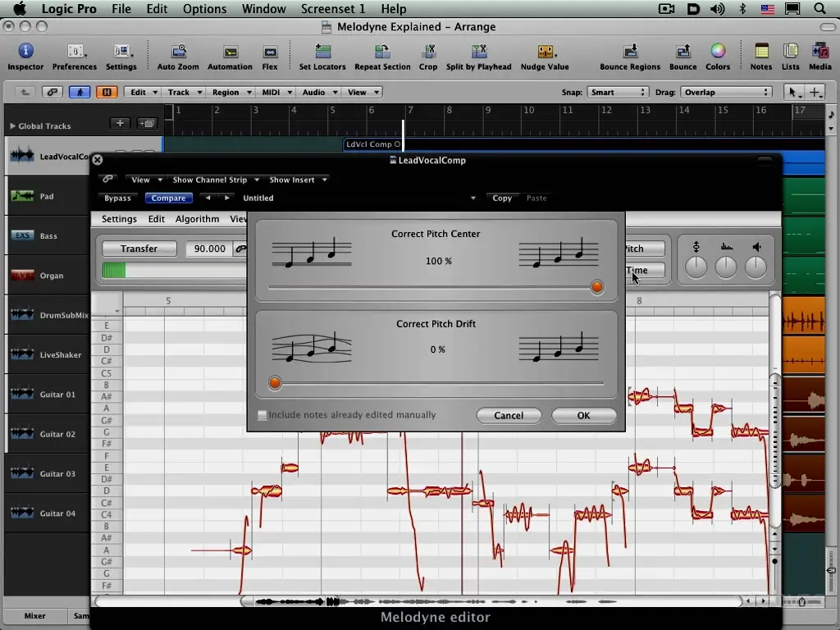The height and width of the screenshot is (630, 840).
Task: Open the Media panel icon
Action: point(820,51)
